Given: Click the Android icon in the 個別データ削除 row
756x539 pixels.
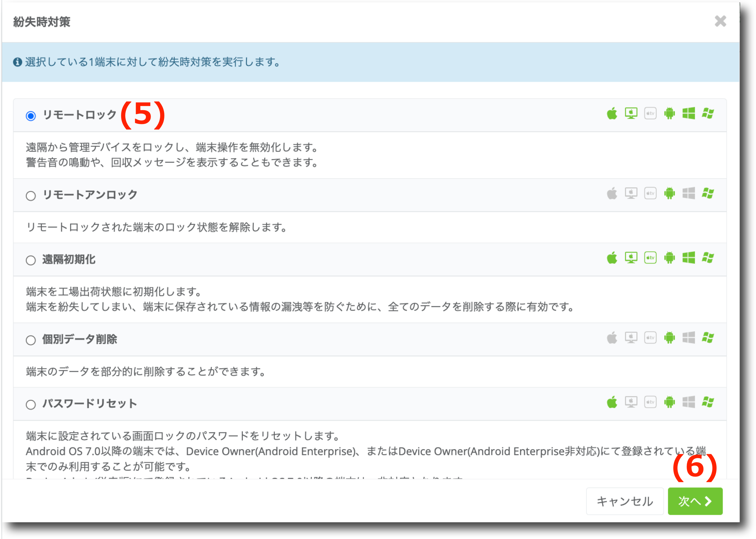Looking at the screenshot, I should (x=670, y=338).
